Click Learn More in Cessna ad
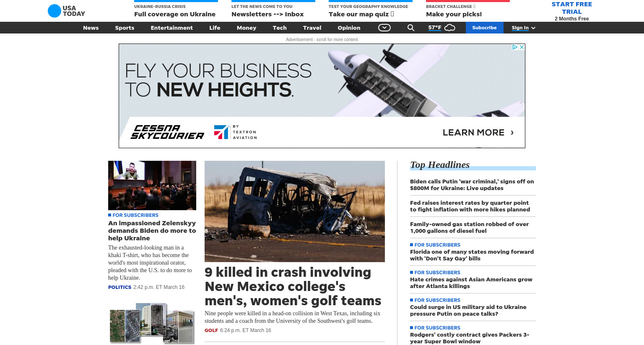Image resolution: width=644 pixels, height=345 pixels. (x=478, y=132)
